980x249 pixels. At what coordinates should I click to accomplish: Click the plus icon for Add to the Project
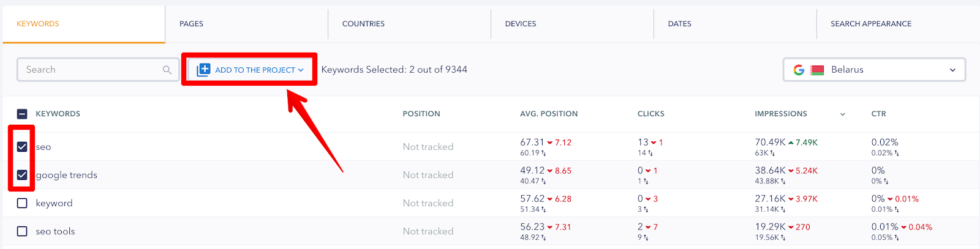[203, 70]
